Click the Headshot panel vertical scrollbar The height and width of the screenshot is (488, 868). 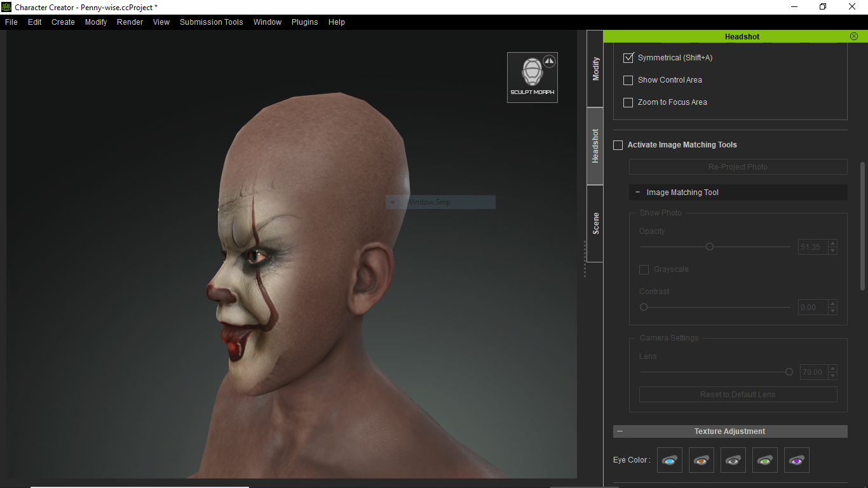point(862,226)
